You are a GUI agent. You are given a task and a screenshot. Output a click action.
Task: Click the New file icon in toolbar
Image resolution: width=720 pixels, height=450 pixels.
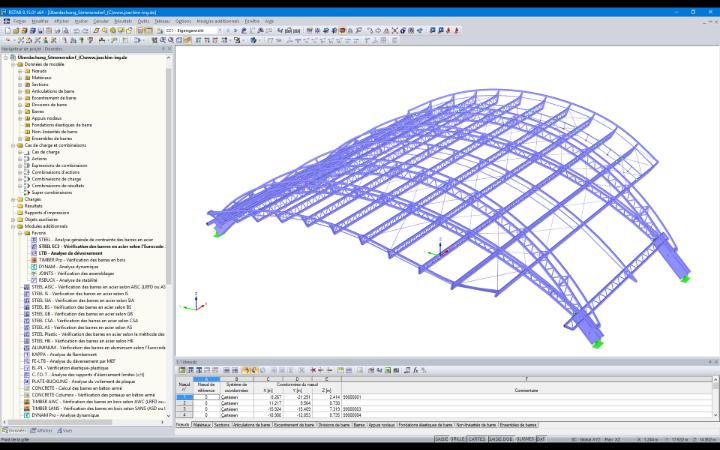pos(7,31)
